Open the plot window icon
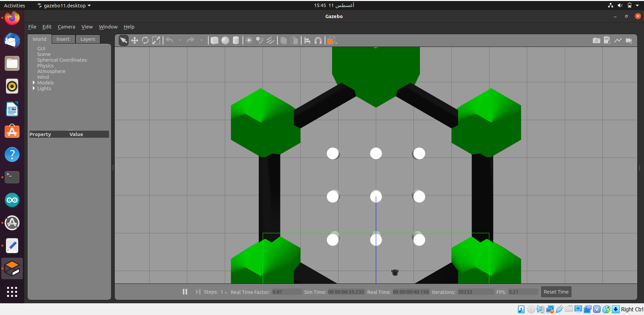644x315 pixels. click(619, 40)
